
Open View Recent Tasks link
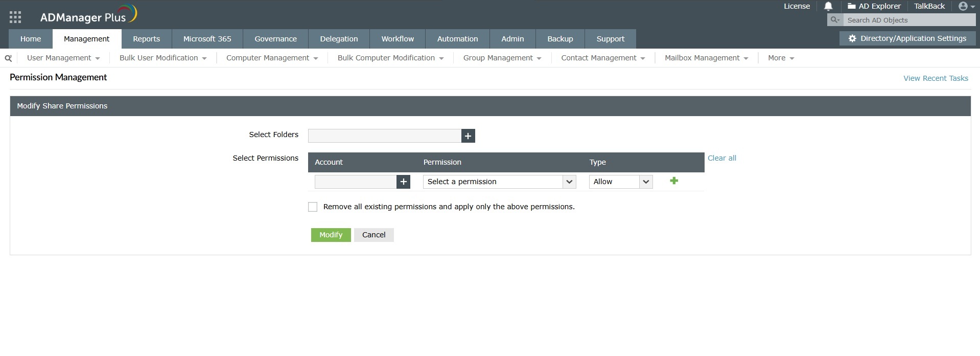[936, 78]
